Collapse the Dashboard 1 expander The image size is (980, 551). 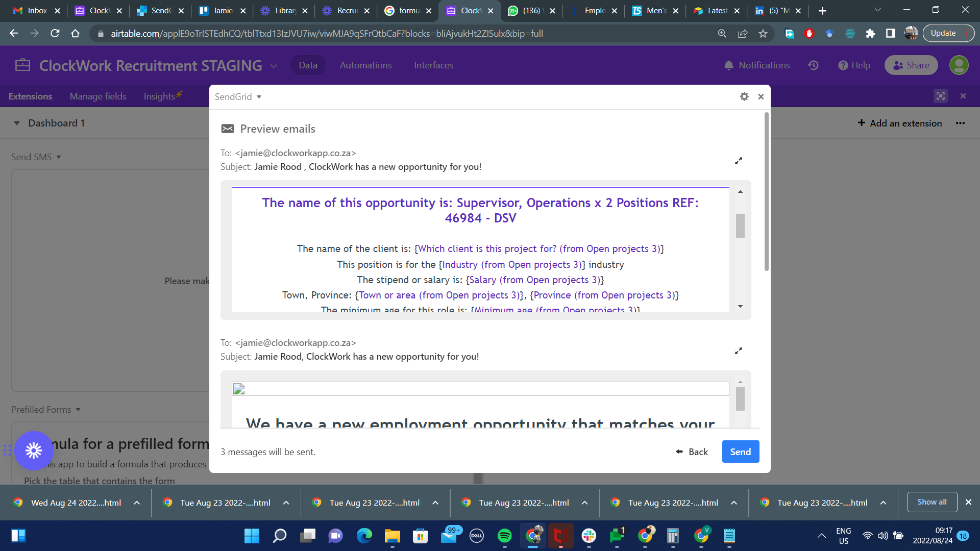[17, 123]
